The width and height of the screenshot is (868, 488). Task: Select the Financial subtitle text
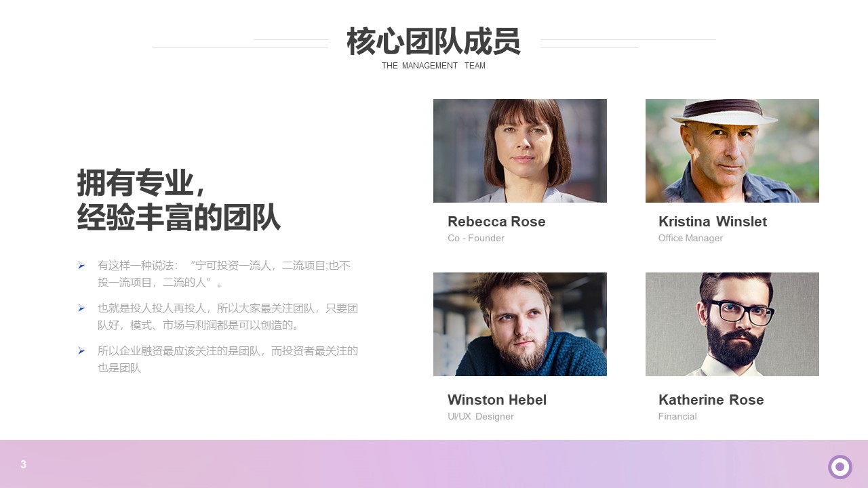point(677,416)
